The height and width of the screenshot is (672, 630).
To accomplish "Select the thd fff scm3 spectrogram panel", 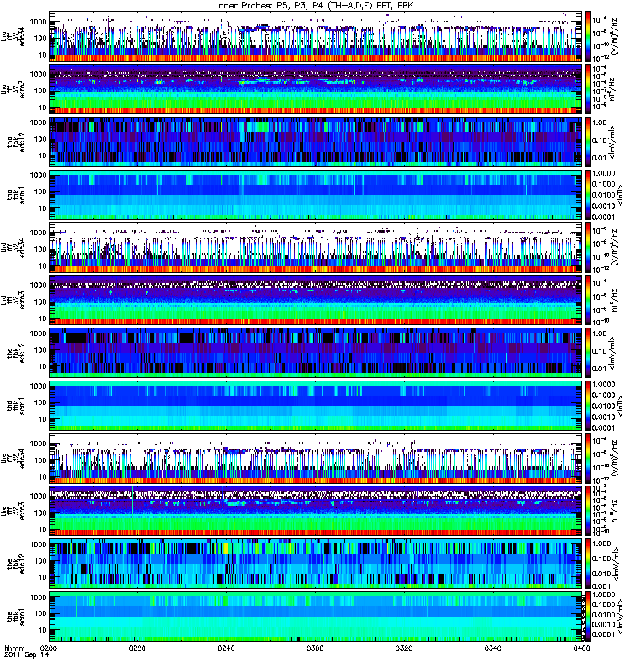I will tap(316, 300).
